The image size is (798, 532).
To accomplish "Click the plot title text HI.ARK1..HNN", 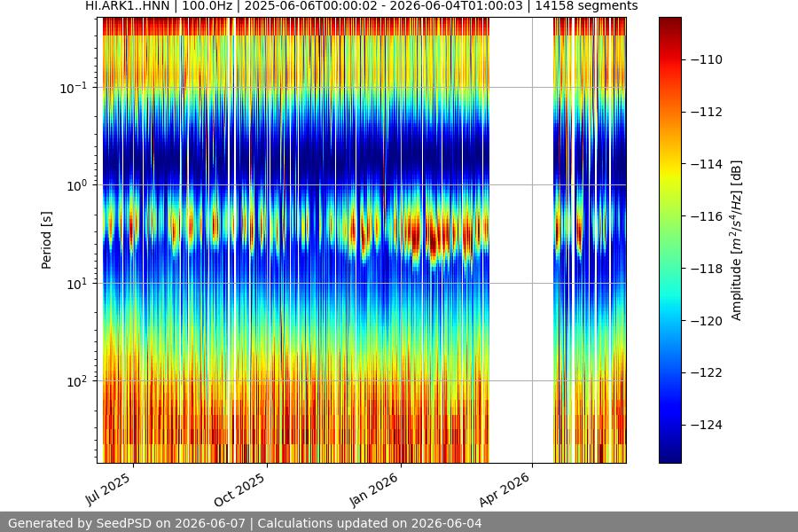I will coord(127,6).
